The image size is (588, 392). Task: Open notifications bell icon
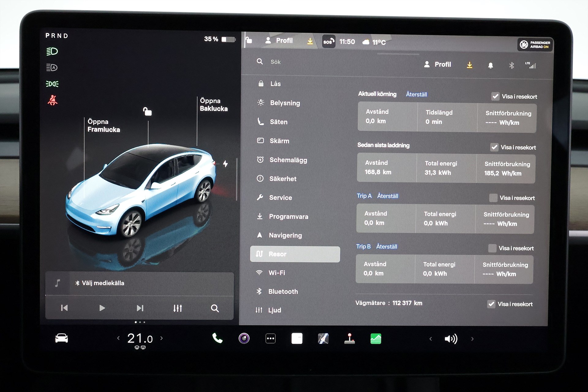coord(490,65)
